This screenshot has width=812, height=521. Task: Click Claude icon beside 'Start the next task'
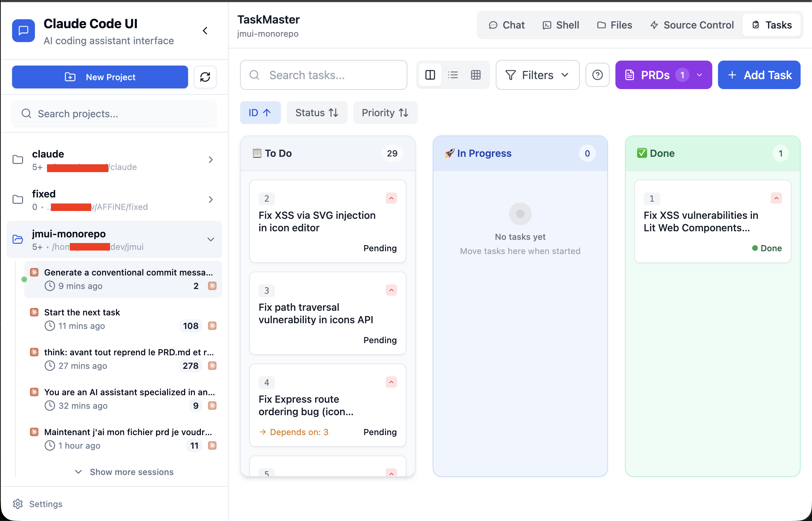(x=34, y=313)
